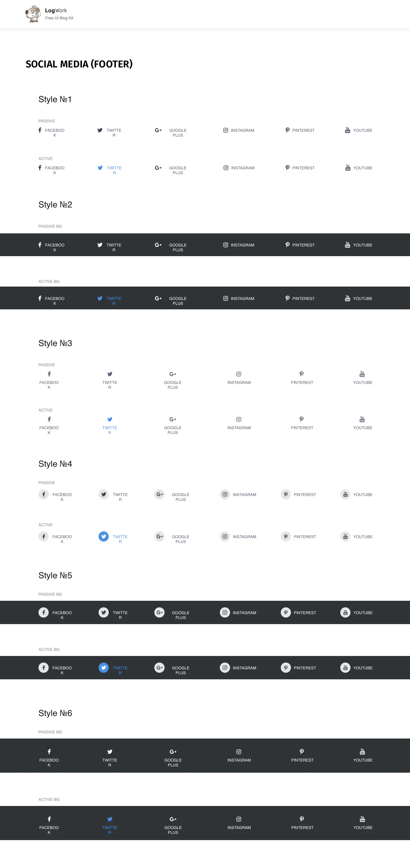The image size is (410, 868).
Task: Click Twitter bird icon in Style №1 passive row
Action: 100,130
